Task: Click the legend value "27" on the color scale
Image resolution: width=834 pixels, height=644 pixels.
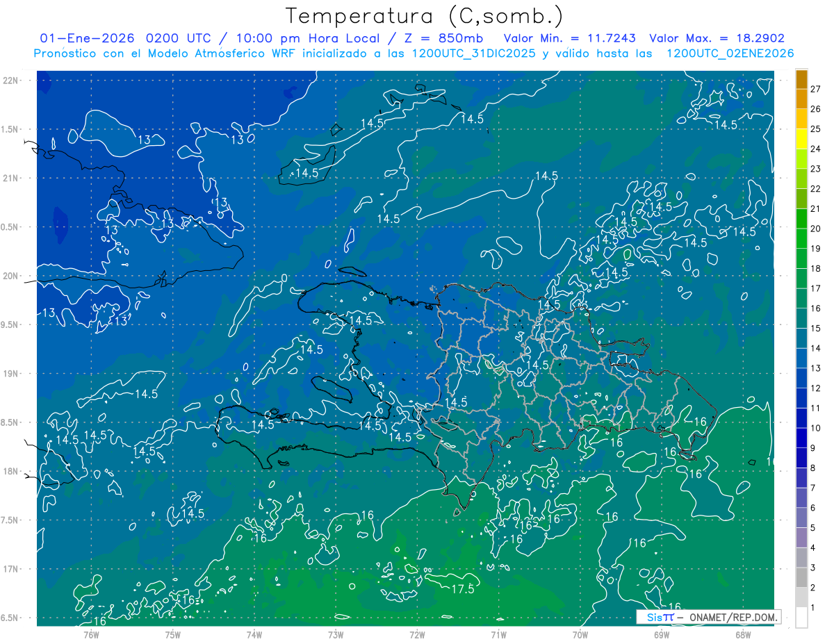Action: click(x=816, y=89)
